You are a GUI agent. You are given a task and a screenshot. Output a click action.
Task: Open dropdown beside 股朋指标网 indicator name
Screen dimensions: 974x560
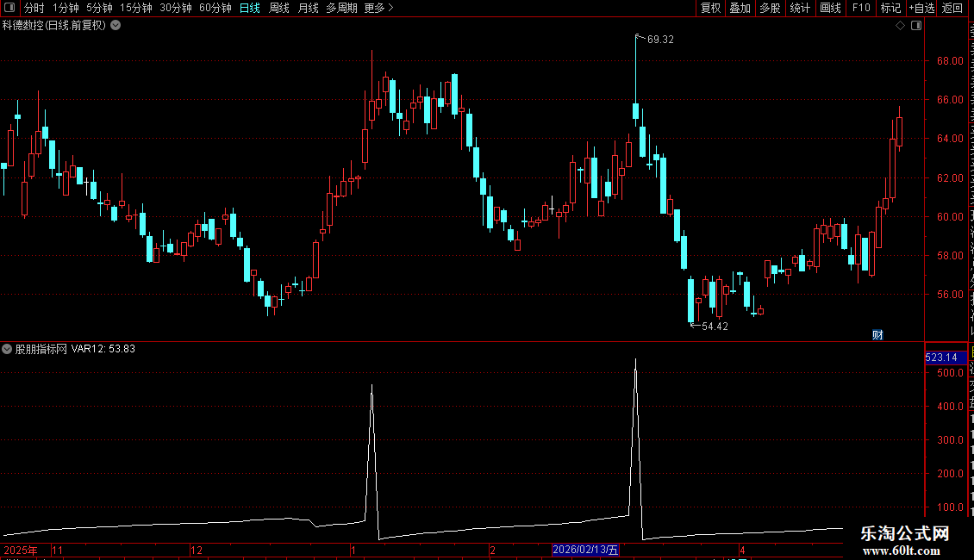(x=7, y=349)
